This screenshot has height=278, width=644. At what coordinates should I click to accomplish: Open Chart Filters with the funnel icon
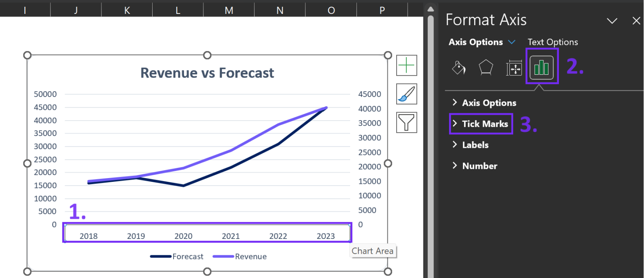(406, 122)
